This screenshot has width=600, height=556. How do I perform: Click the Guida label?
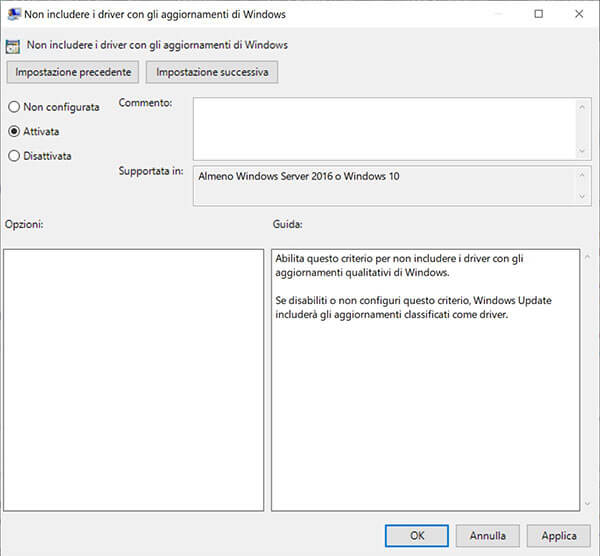coord(287,224)
